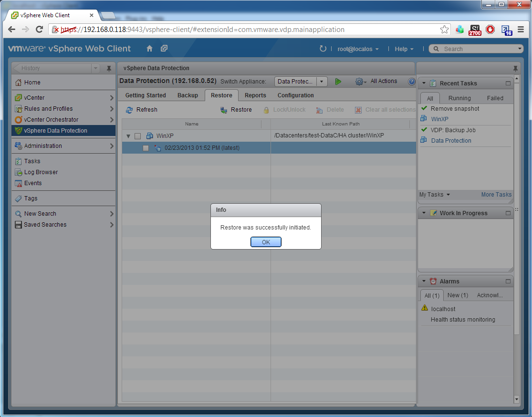Open Rules and Profiles

[63, 109]
